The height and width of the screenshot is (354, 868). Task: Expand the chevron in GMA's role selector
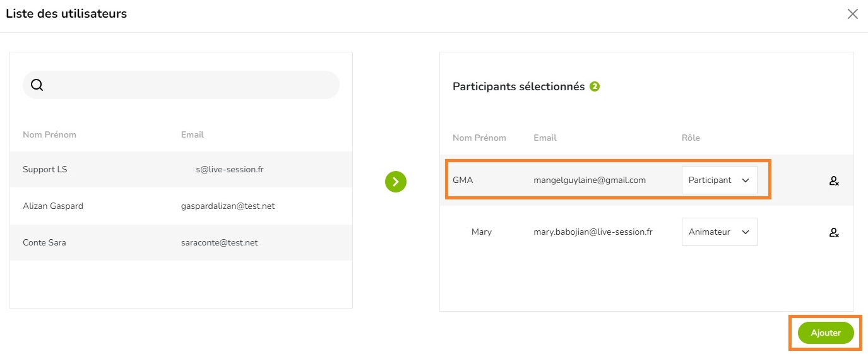pyautogui.click(x=745, y=180)
